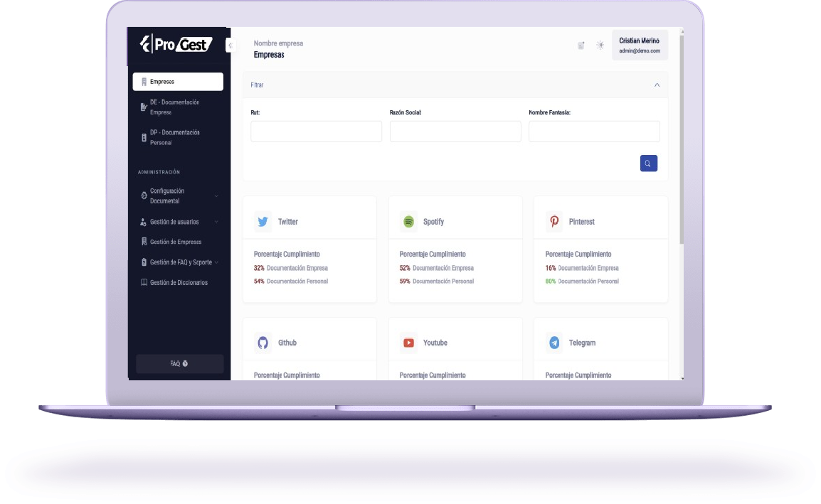
Task: Click the Razón Social input field
Action: pyautogui.click(x=455, y=132)
